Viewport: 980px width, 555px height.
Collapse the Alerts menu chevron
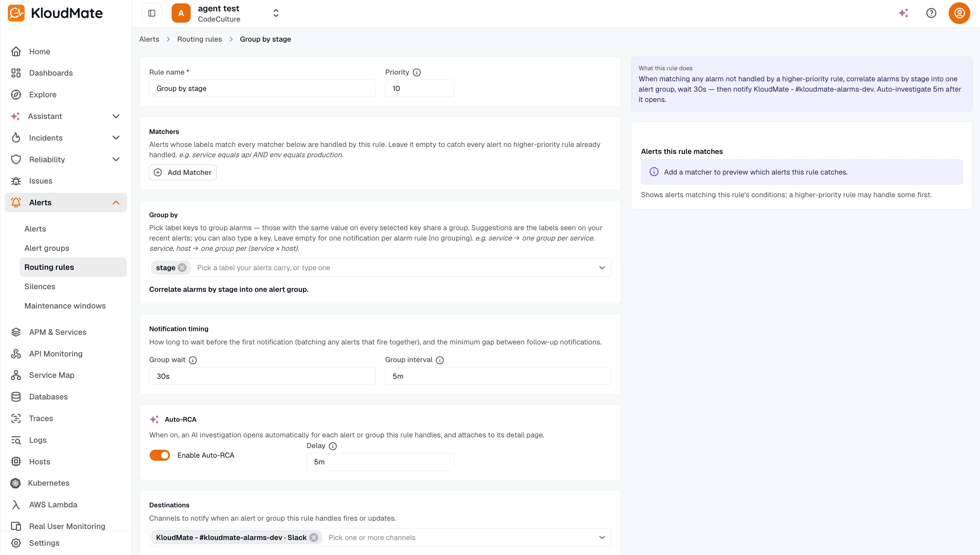[x=116, y=203]
